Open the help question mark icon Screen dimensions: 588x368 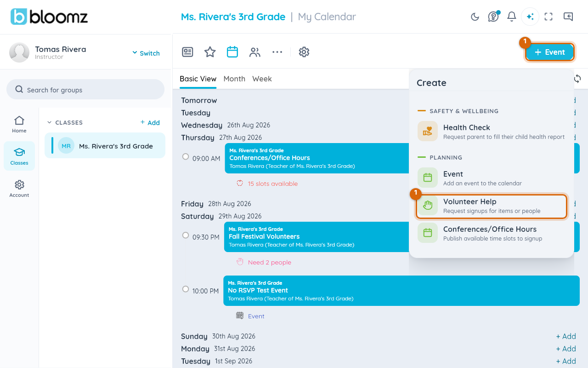coord(493,17)
